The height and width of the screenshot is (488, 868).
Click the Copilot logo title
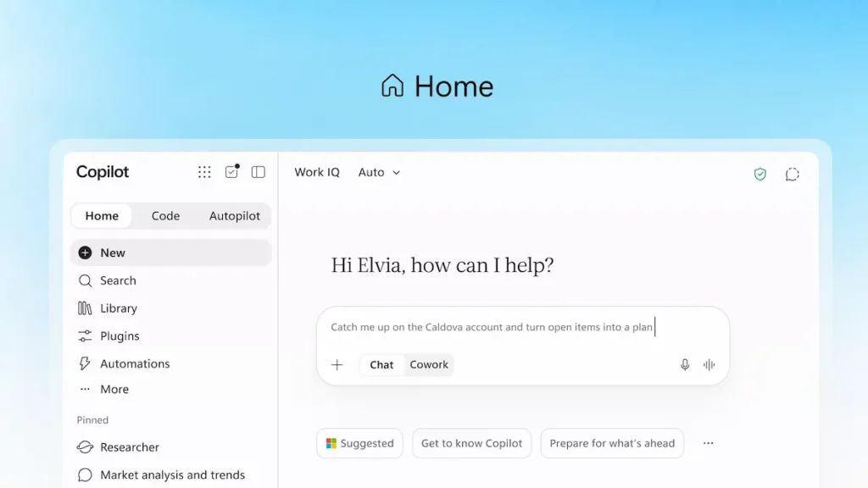(103, 172)
